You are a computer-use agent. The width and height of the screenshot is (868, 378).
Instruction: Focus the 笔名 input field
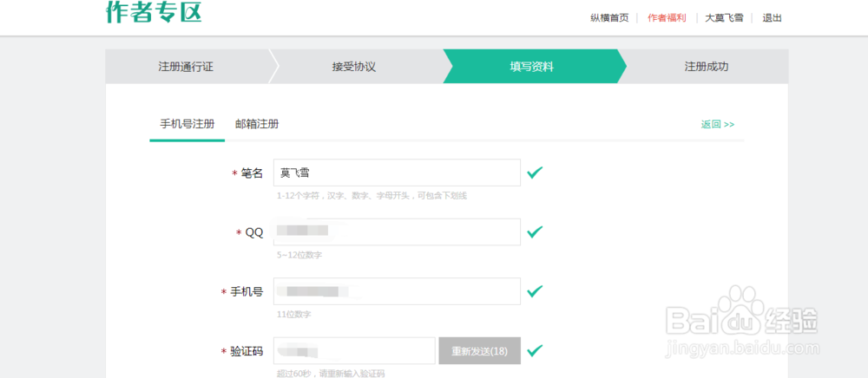[397, 173]
